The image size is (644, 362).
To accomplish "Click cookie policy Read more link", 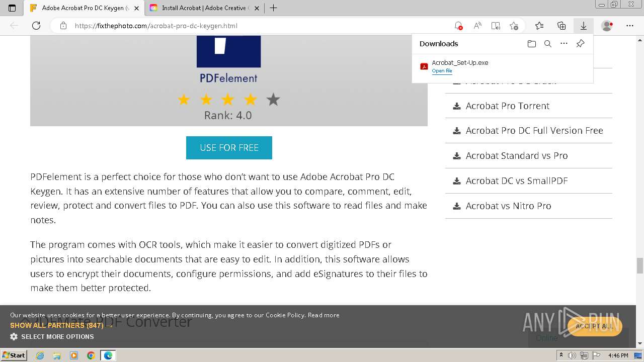I will pos(324,315).
